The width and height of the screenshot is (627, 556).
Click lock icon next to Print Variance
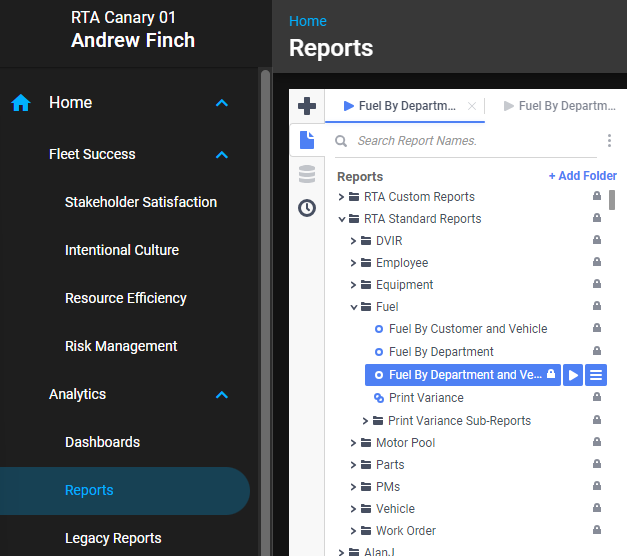tap(597, 398)
